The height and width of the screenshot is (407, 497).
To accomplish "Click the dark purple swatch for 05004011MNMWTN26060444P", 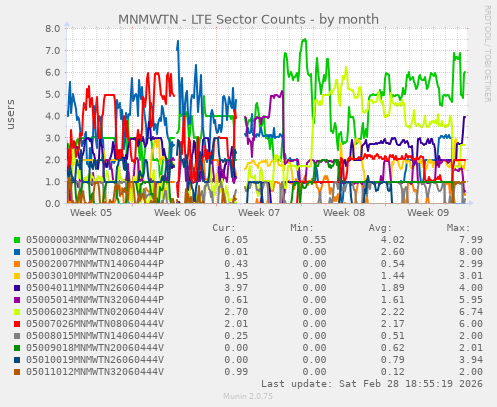I will 17,288.
